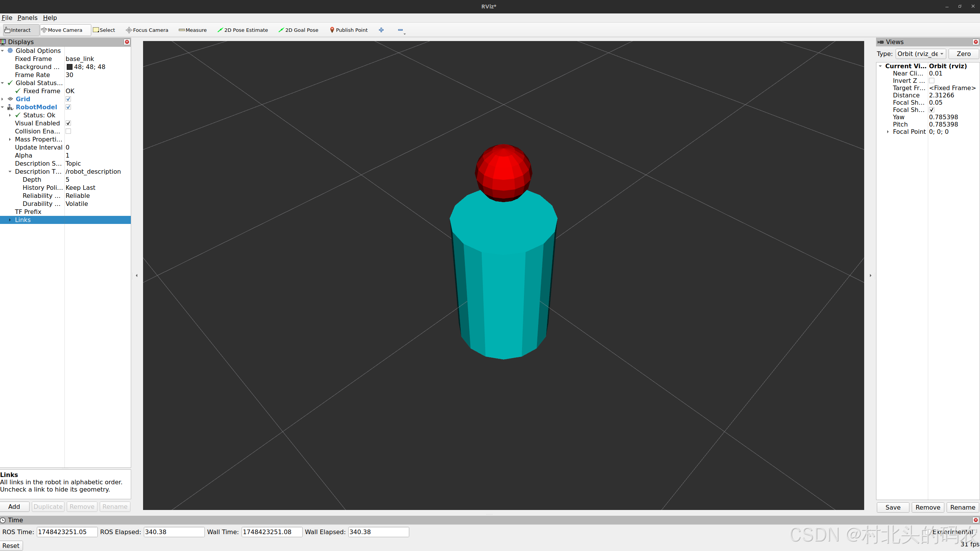Disable the Grid display checkbox
Image resolution: width=980 pixels, height=551 pixels.
(x=68, y=99)
